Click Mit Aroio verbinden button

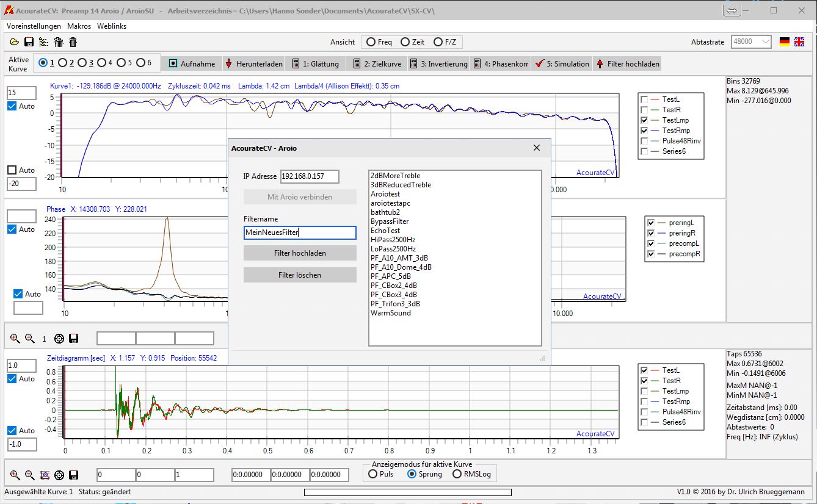300,196
